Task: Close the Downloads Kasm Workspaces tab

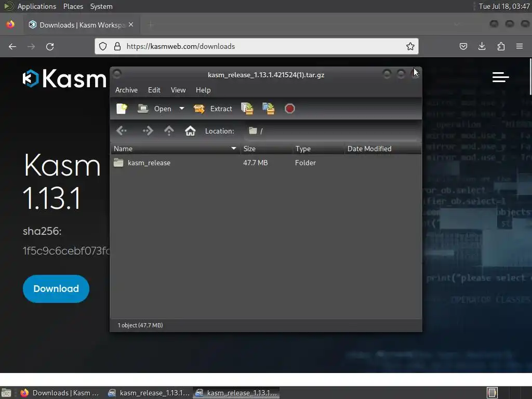Action: tap(131, 25)
